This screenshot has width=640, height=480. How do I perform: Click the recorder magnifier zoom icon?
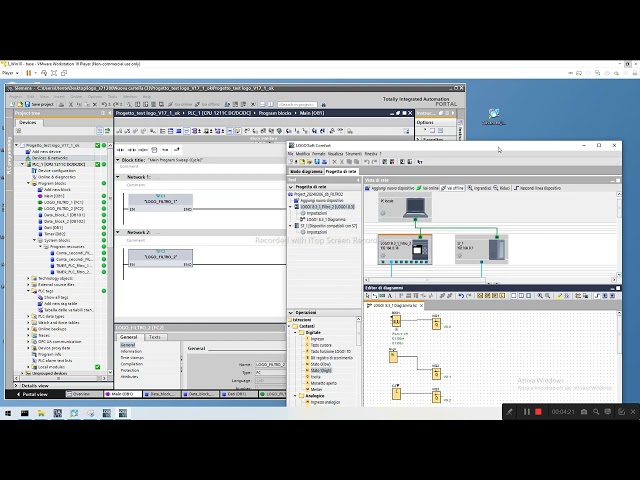(x=596, y=412)
